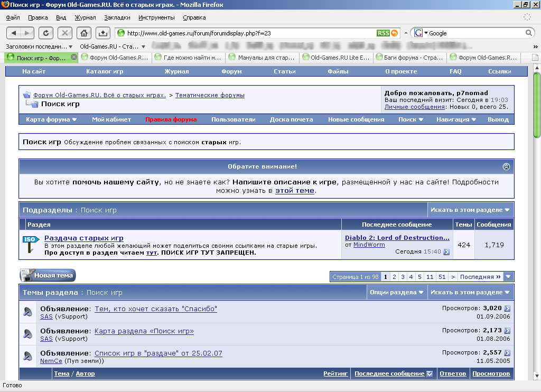Image resolution: width=541 pixels, height=392 pixels.
Task: Open the Журнал menu
Action: pos(85,17)
